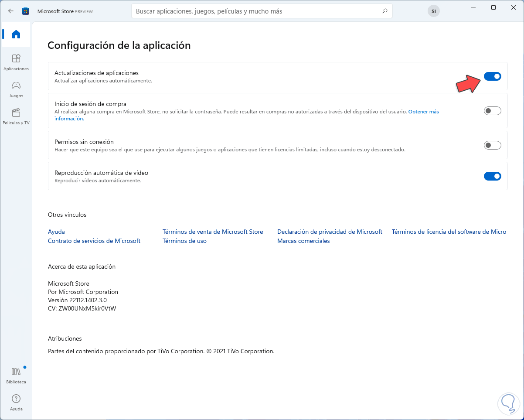The width and height of the screenshot is (524, 420).
Task: Click the back arrow in title bar
Action: (x=11, y=11)
